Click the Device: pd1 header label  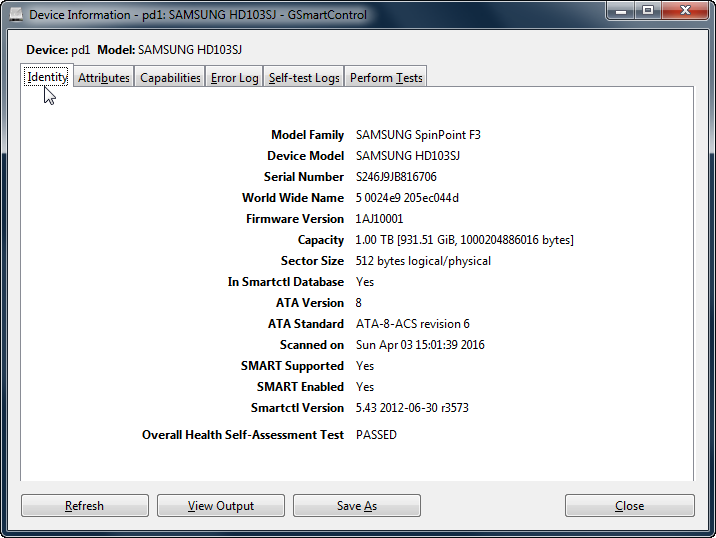click(58, 50)
